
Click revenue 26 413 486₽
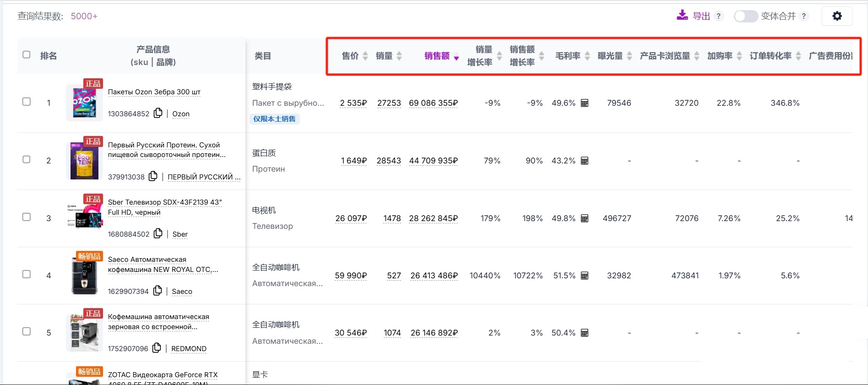(434, 276)
